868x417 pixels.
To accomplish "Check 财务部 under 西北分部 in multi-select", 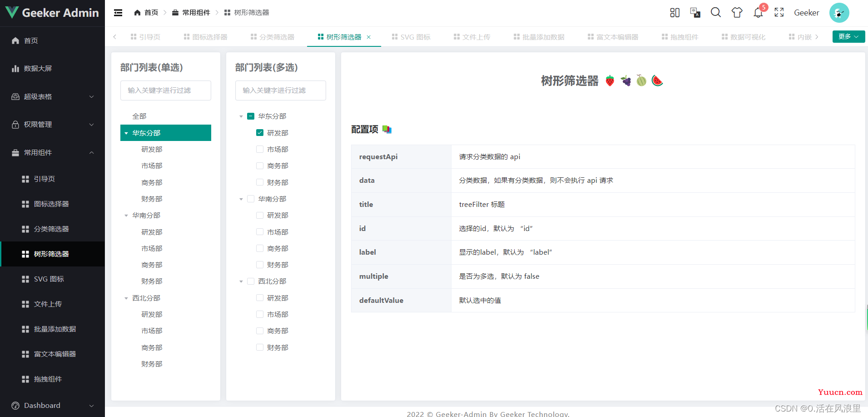I will (x=260, y=347).
